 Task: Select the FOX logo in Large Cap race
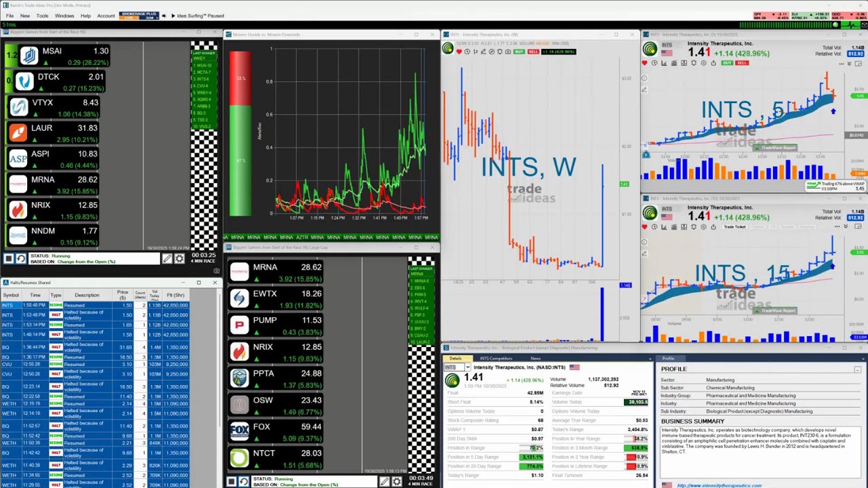(x=239, y=431)
